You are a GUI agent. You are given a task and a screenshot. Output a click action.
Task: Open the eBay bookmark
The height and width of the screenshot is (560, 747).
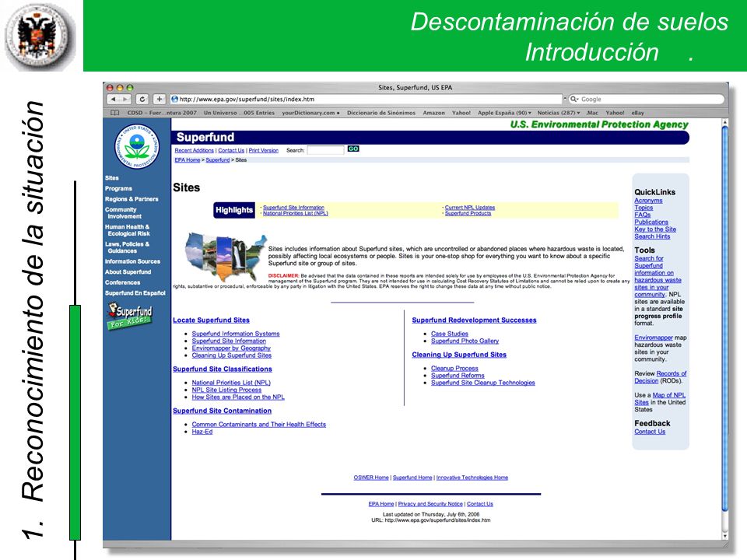(637, 113)
